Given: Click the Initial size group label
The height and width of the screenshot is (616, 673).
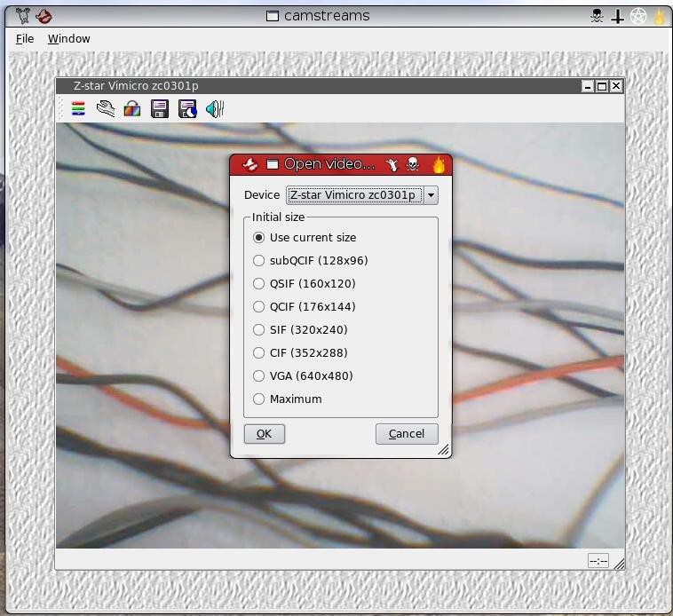Looking at the screenshot, I should click(278, 217).
